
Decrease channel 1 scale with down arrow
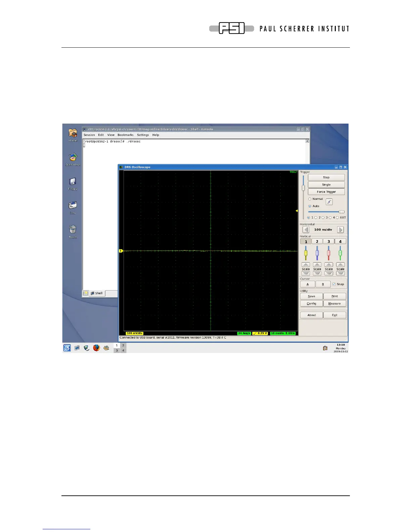click(306, 273)
